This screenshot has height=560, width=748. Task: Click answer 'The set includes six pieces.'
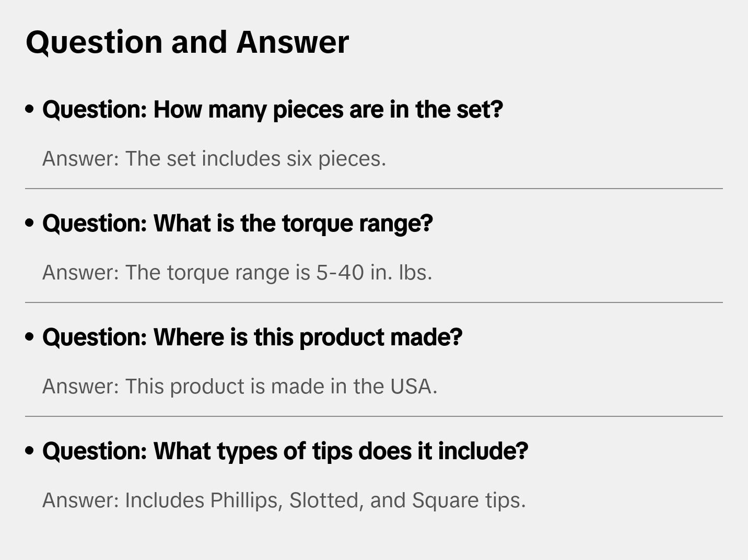(x=214, y=159)
